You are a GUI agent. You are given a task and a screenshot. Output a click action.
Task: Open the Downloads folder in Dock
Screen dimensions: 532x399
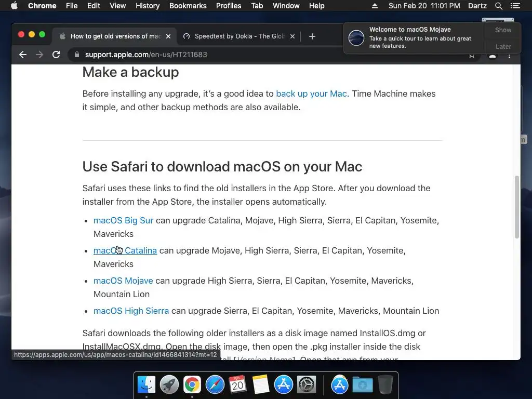click(x=362, y=385)
